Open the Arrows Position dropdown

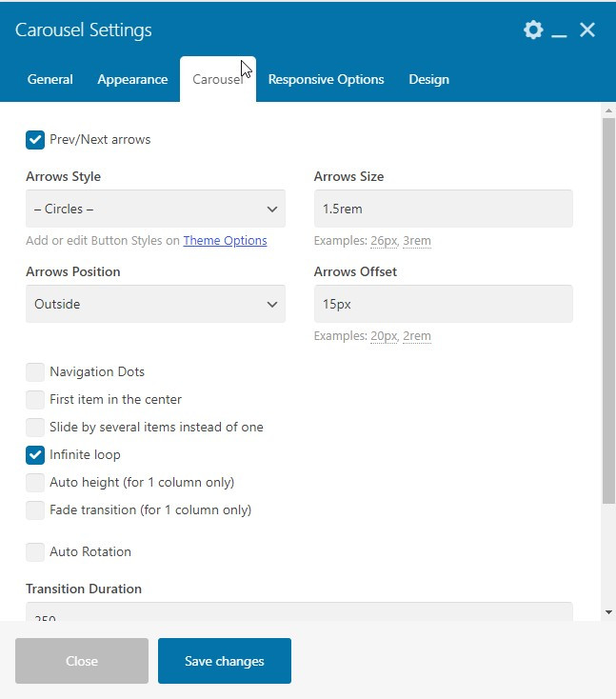click(x=155, y=304)
